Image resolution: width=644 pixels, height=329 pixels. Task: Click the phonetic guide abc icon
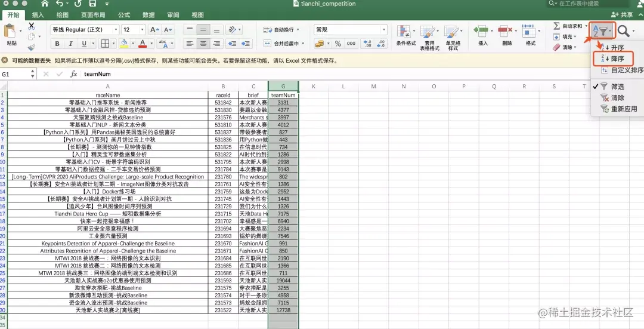point(163,44)
